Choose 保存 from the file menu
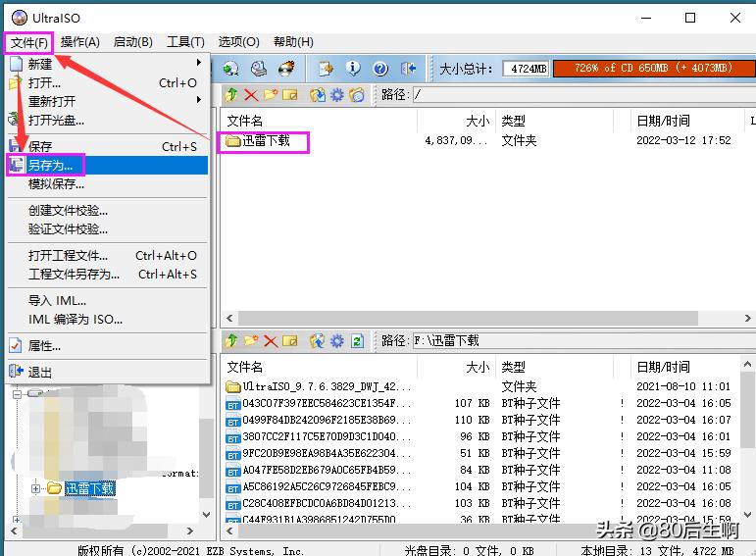The width and height of the screenshot is (756, 556). pos(108,146)
